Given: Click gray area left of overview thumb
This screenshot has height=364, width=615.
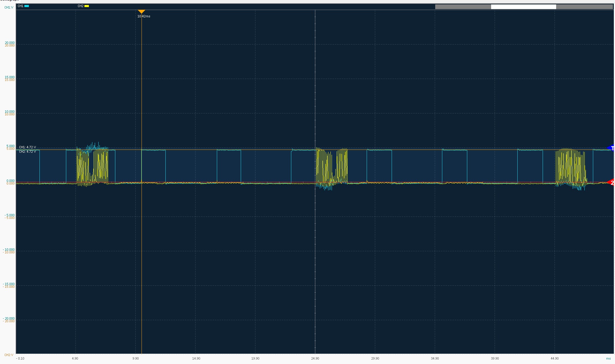Looking at the screenshot, I should click(x=463, y=7).
